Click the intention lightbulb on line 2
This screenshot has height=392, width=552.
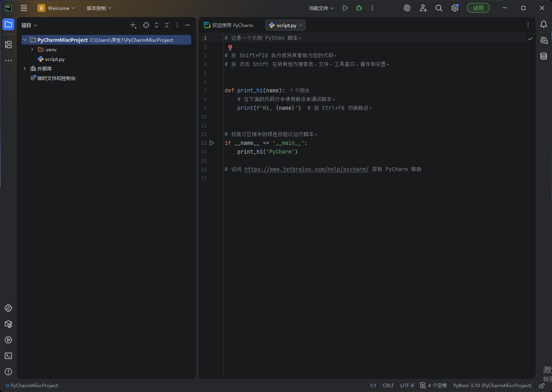click(x=230, y=47)
